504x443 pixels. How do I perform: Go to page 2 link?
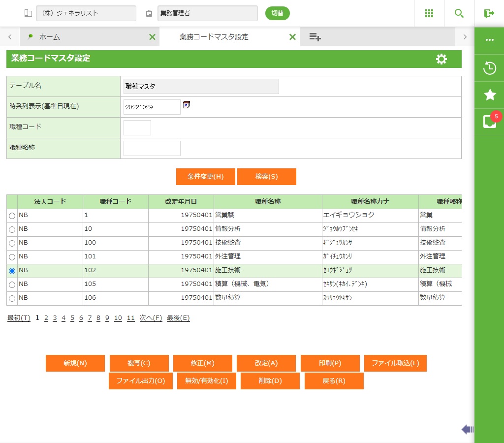[x=46, y=318]
